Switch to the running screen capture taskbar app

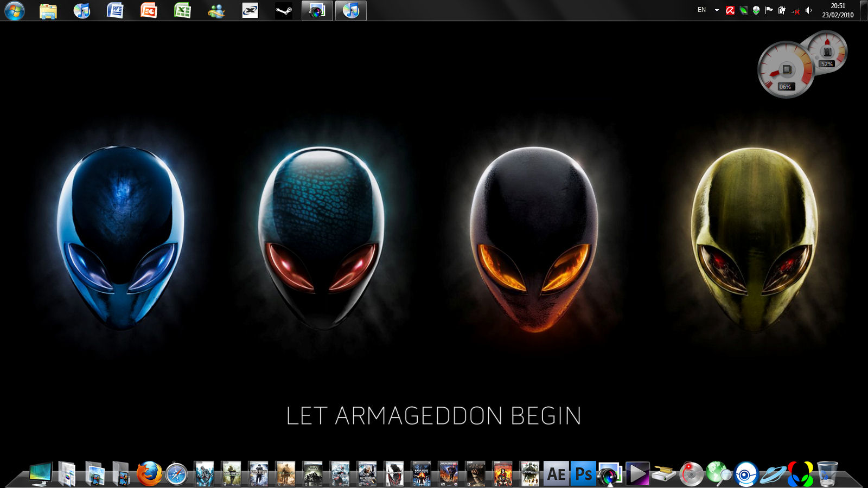(x=317, y=10)
